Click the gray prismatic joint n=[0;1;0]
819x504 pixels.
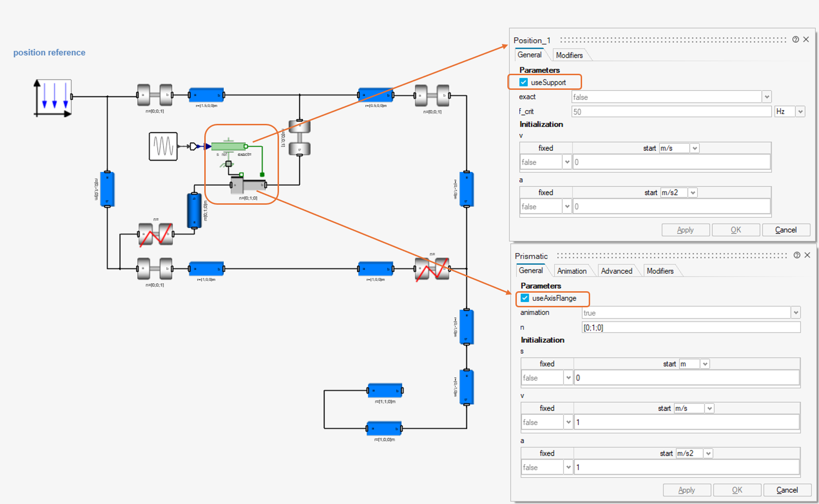tap(248, 185)
